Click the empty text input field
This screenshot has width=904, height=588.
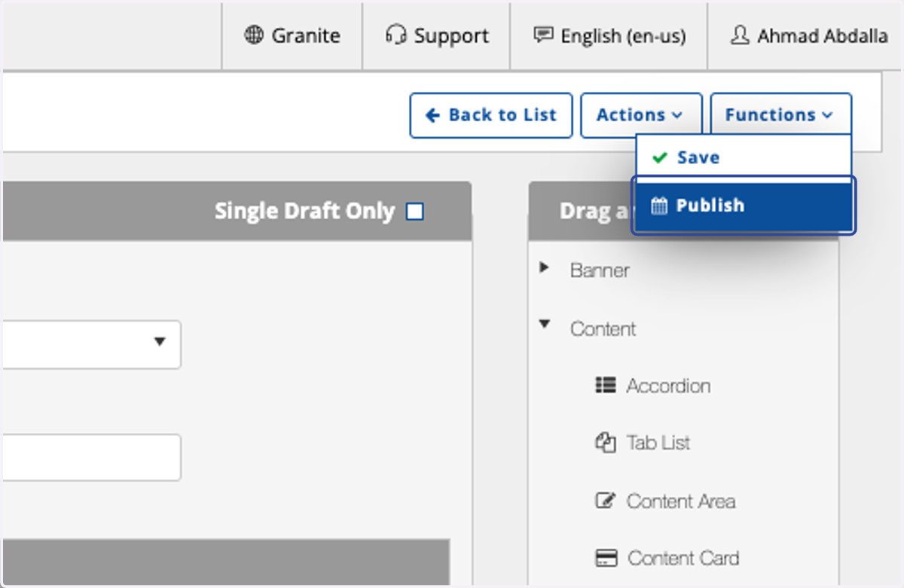[91, 457]
